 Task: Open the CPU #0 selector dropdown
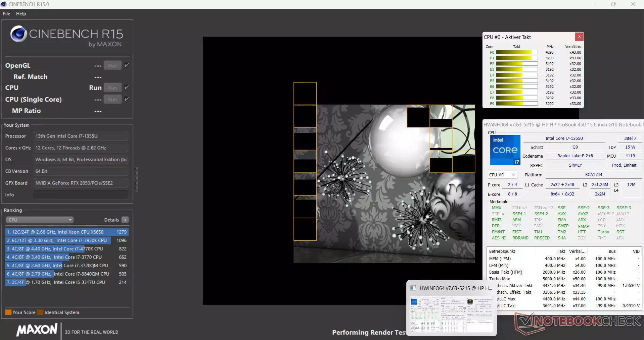click(502, 175)
